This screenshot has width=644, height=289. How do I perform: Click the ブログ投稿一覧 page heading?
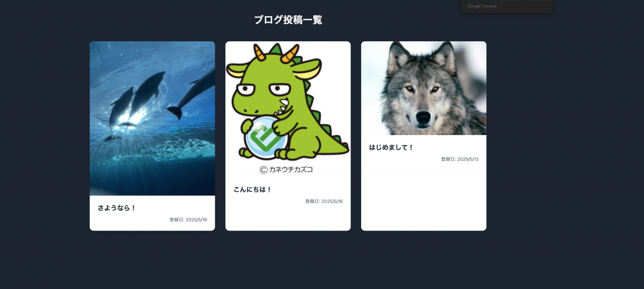(288, 20)
